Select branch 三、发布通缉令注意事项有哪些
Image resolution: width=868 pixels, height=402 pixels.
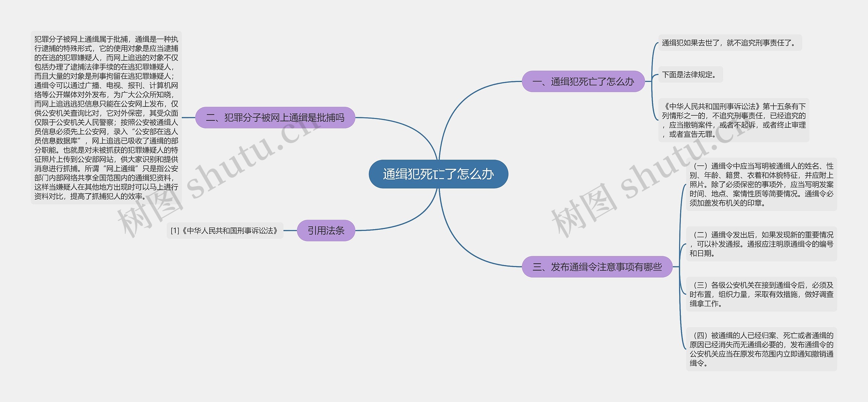click(597, 267)
